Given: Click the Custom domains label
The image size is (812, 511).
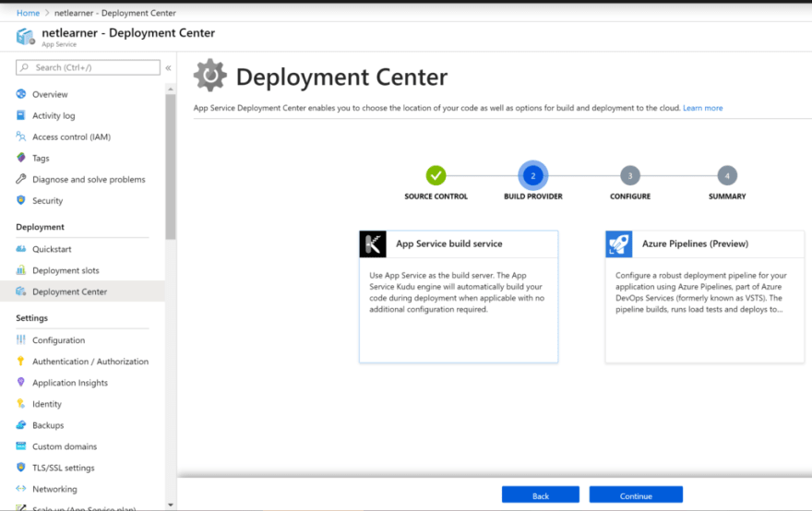Looking at the screenshot, I should click(65, 446).
